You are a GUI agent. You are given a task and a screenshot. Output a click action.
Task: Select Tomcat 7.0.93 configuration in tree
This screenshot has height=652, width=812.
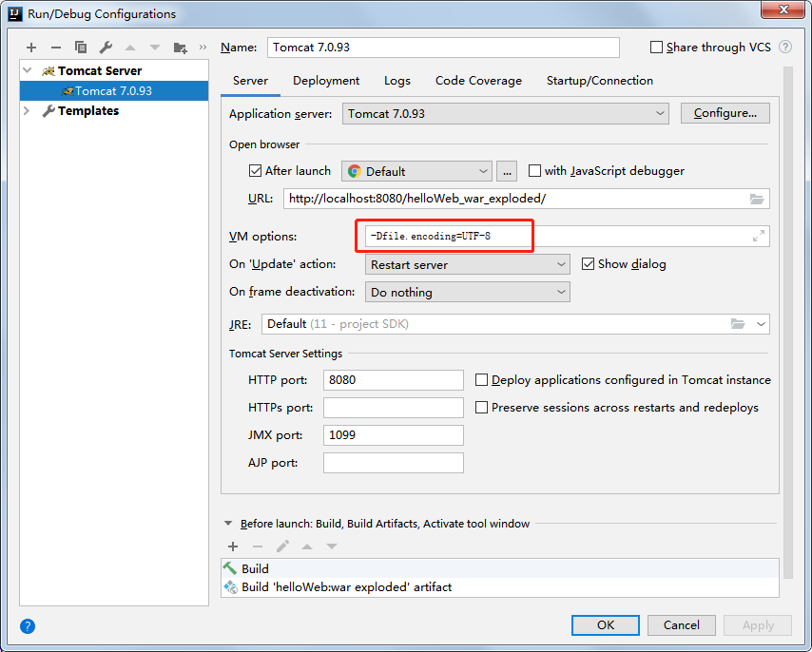tap(114, 91)
